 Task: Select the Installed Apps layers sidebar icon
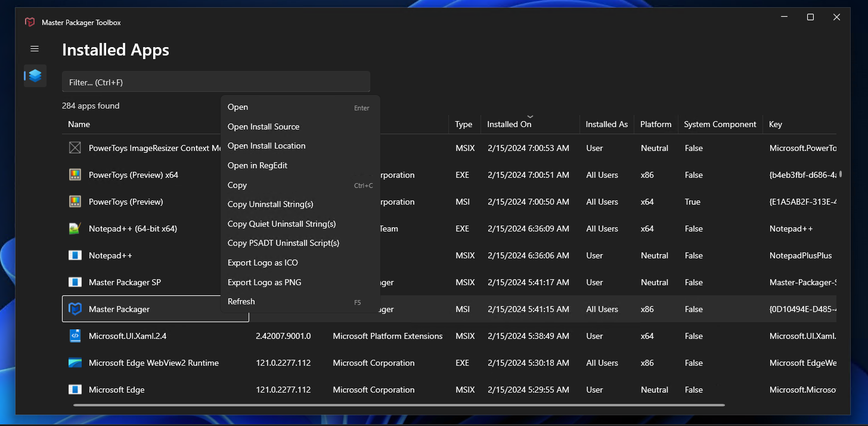pyautogui.click(x=35, y=76)
